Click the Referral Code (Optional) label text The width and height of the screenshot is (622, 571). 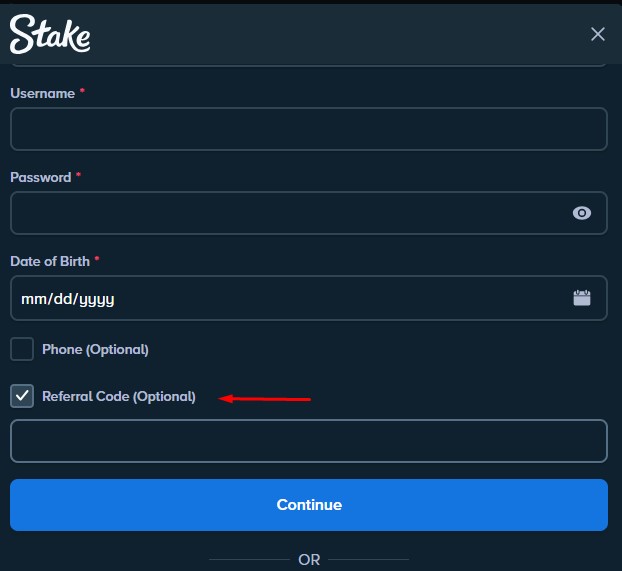(x=119, y=396)
